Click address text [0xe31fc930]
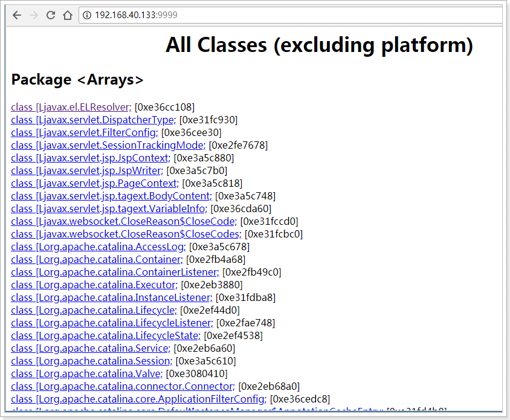 [208, 120]
